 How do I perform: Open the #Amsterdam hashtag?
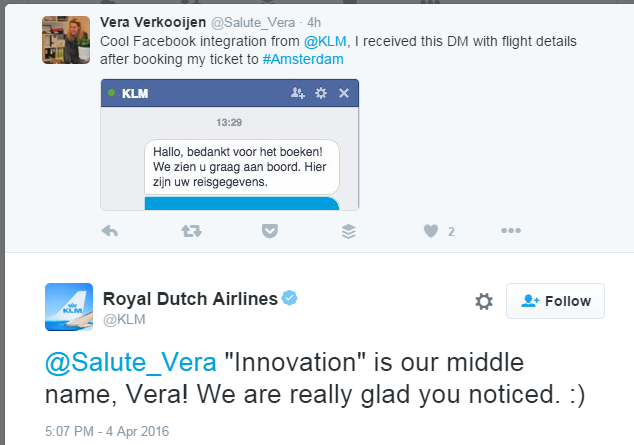click(302, 59)
